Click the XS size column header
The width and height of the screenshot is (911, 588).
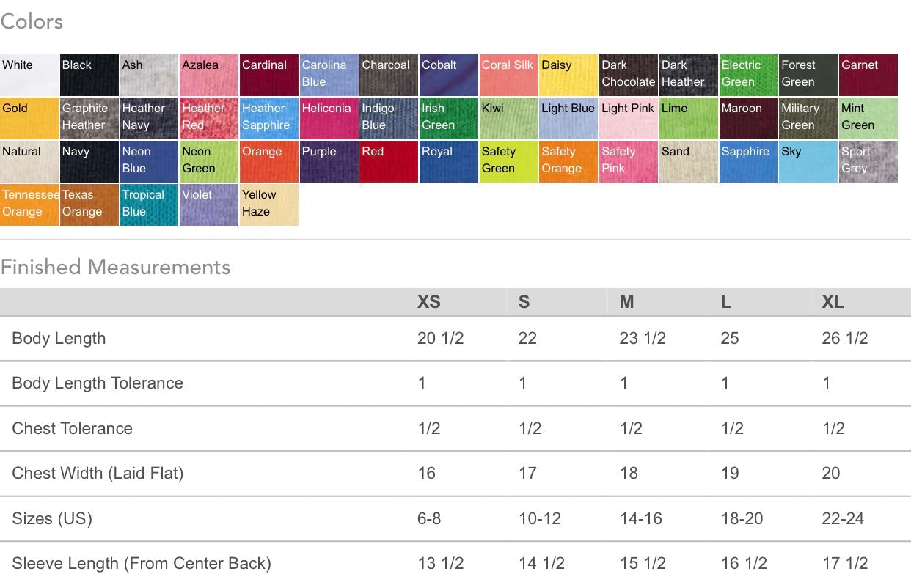click(429, 302)
